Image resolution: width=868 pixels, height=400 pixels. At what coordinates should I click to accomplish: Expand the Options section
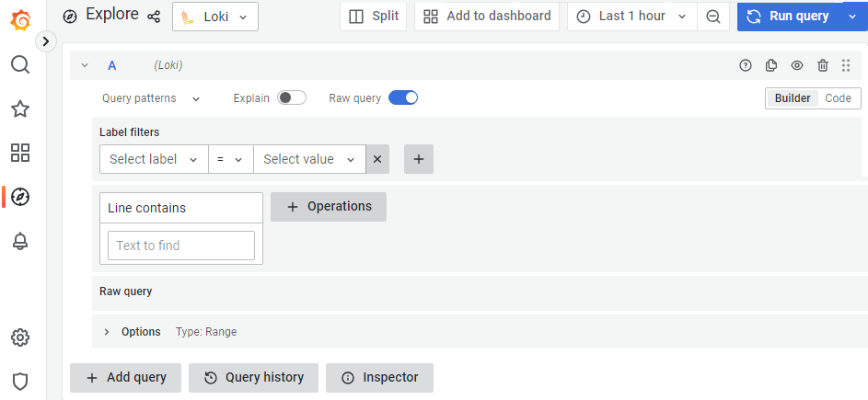[x=107, y=332]
